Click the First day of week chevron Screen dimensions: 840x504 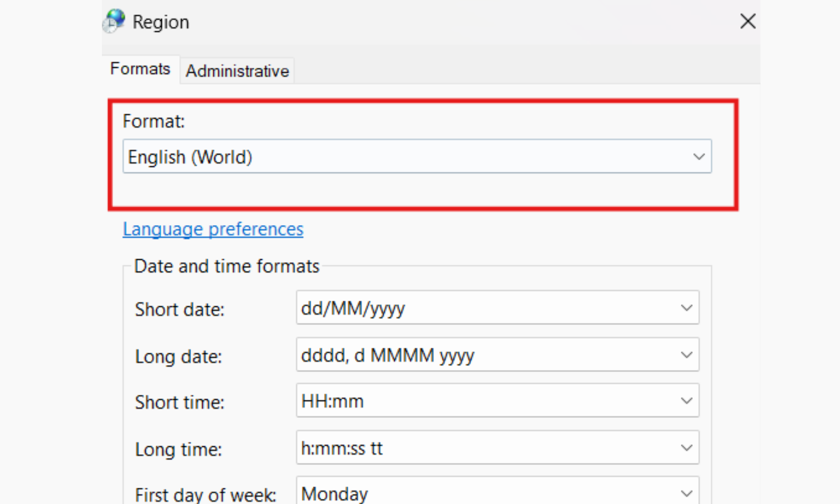(x=687, y=493)
